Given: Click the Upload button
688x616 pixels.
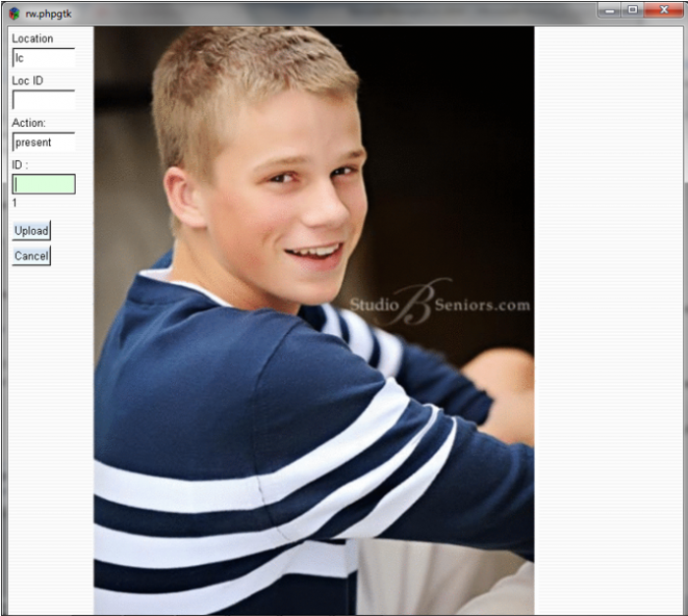Looking at the screenshot, I should coord(31,230).
